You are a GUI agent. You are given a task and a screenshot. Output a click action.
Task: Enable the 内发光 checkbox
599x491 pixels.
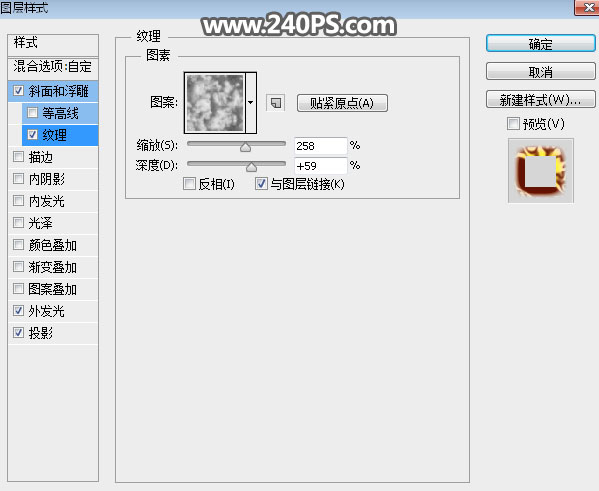(x=18, y=201)
